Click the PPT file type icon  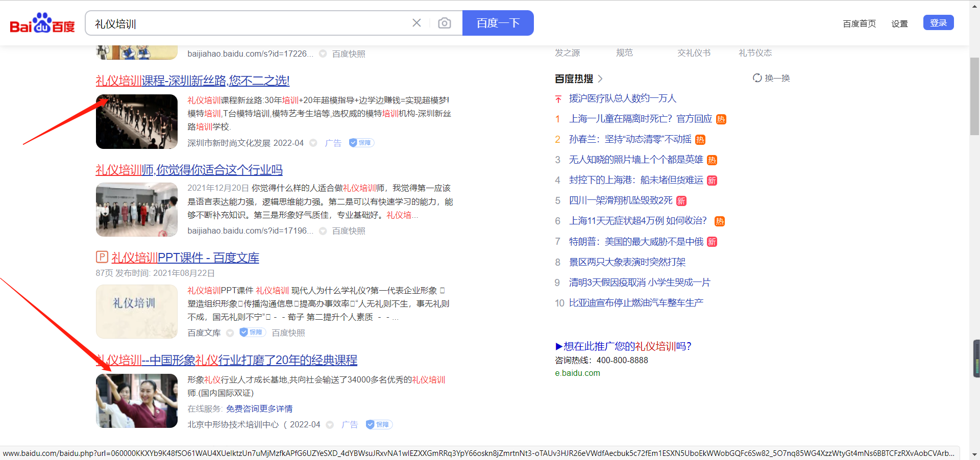tap(102, 257)
